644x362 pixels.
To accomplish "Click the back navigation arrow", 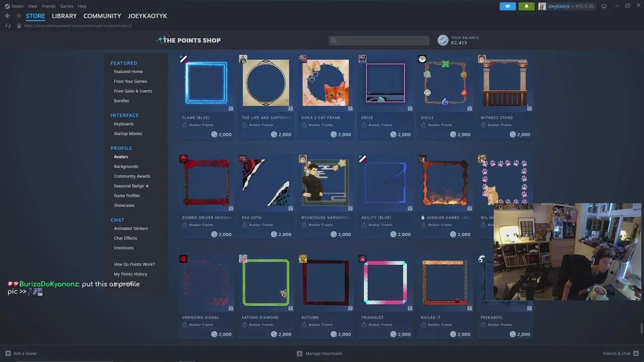I will pyautogui.click(x=8, y=16).
